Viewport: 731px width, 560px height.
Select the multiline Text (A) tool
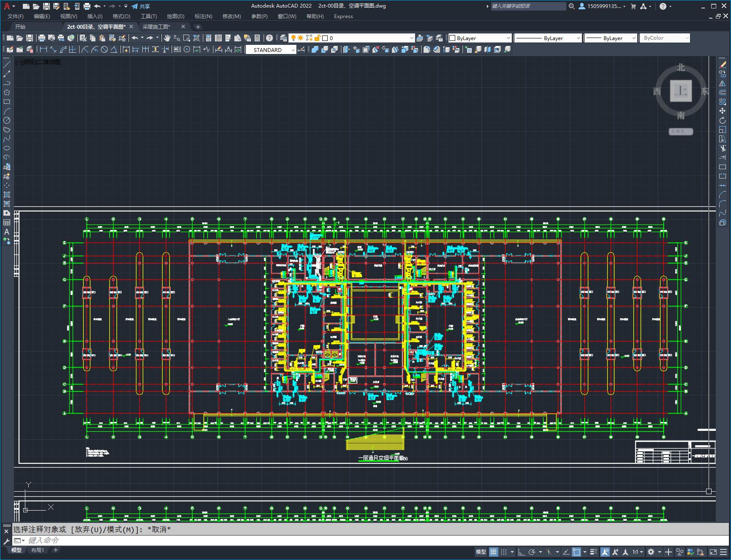coord(7,232)
